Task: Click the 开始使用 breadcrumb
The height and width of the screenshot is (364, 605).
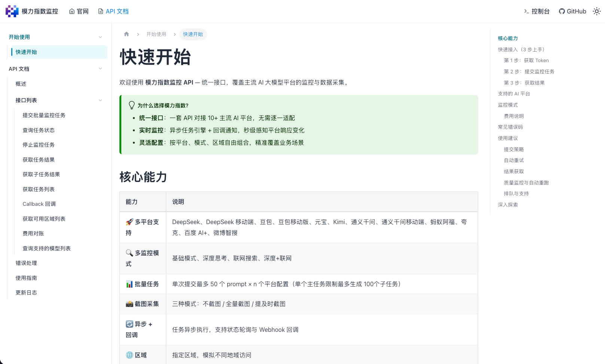Action: pyautogui.click(x=156, y=34)
